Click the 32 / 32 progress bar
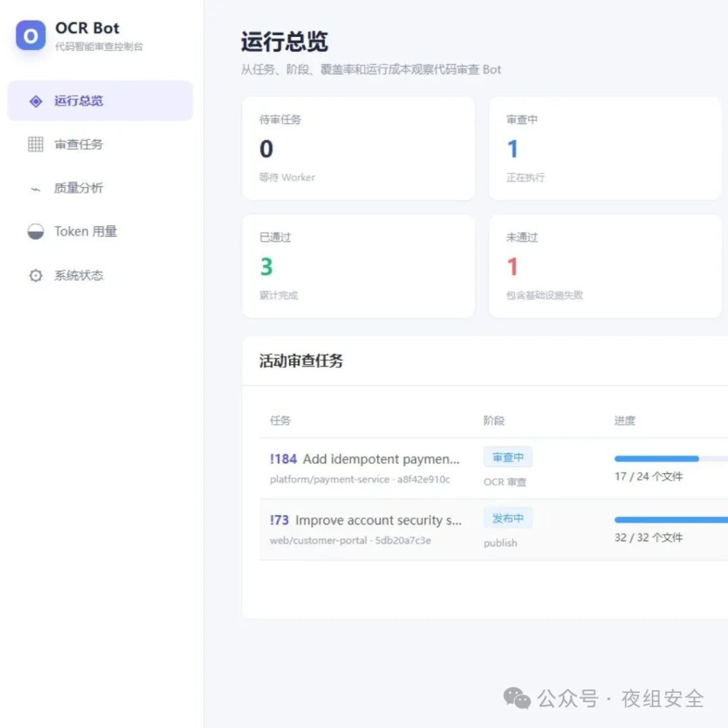The image size is (728, 728). tap(671, 520)
